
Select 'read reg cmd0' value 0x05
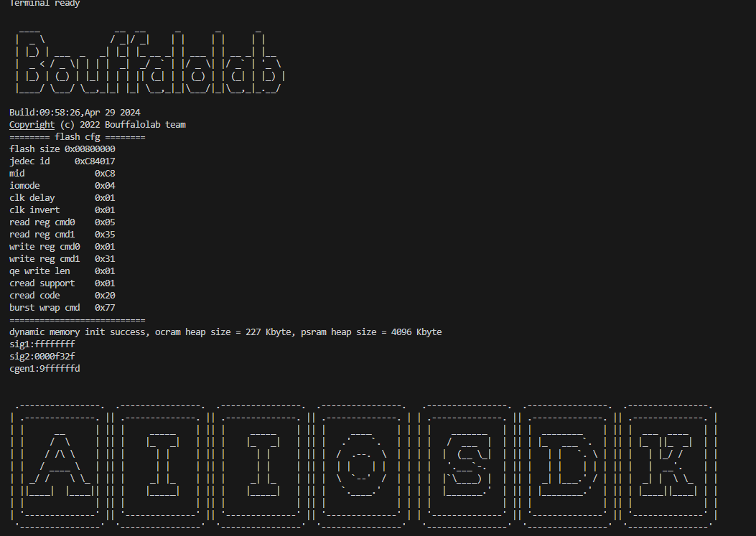coord(105,222)
